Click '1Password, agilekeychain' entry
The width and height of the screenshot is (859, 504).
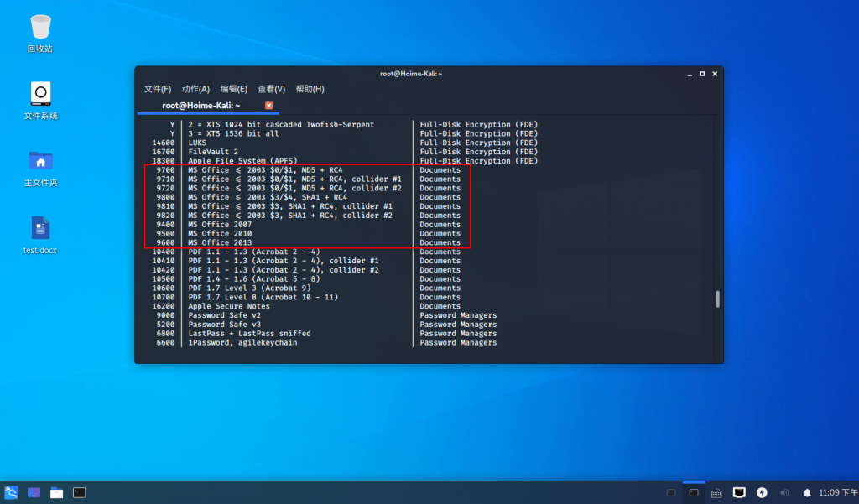pyautogui.click(x=242, y=342)
